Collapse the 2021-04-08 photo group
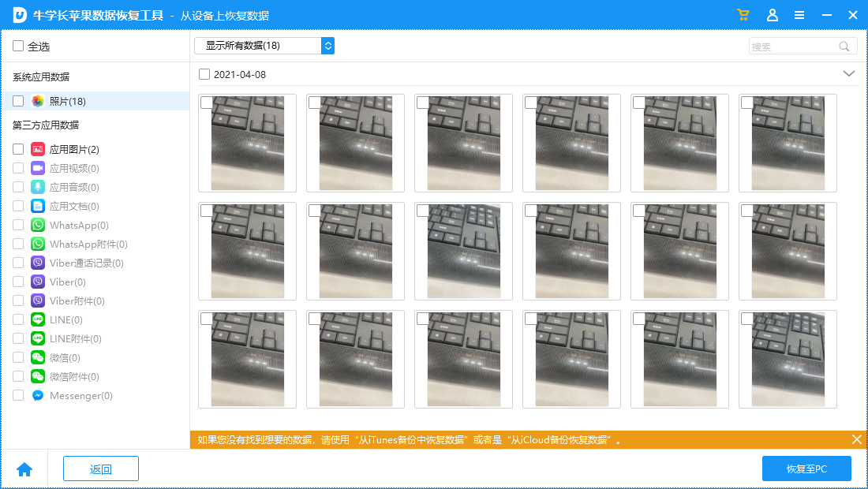Screen dimensions: 868x489 (849, 73)
